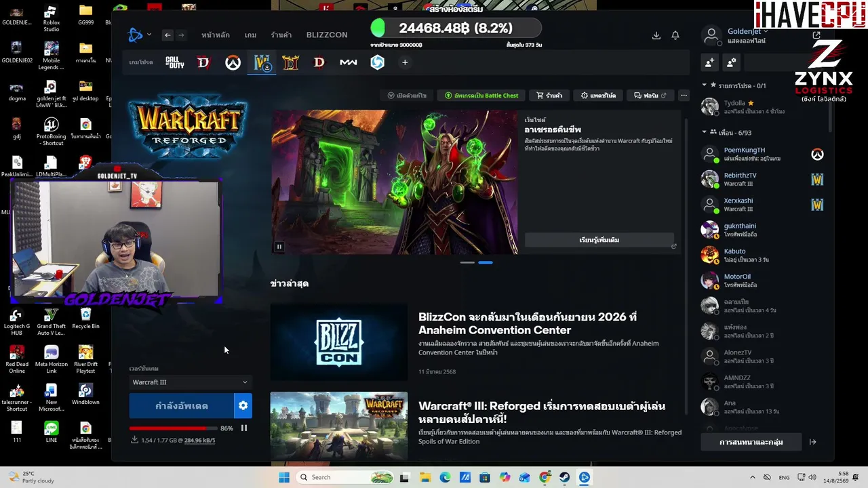
Task: Click the blue updating button
Action: pyautogui.click(x=182, y=406)
